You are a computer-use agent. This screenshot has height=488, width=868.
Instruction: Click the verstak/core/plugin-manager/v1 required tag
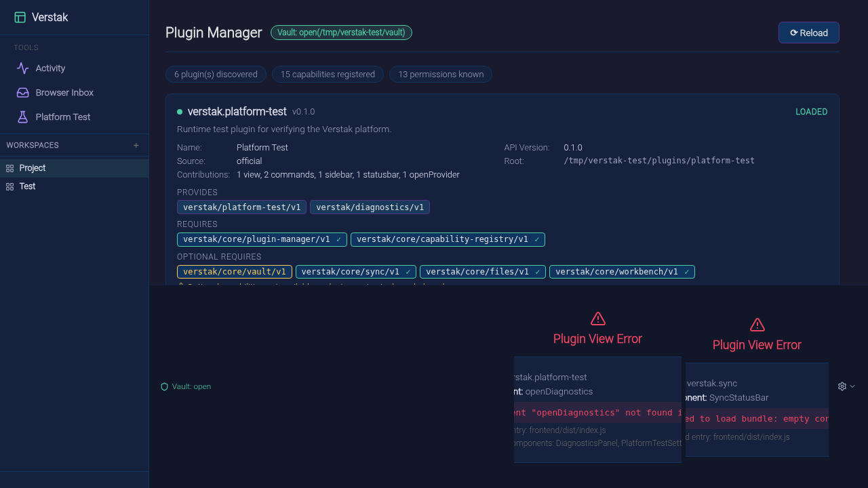(x=262, y=239)
